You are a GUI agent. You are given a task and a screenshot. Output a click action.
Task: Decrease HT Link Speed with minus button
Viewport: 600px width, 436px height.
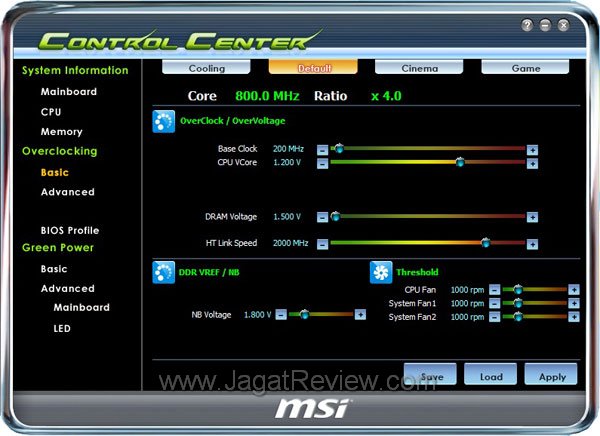tap(323, 244)
